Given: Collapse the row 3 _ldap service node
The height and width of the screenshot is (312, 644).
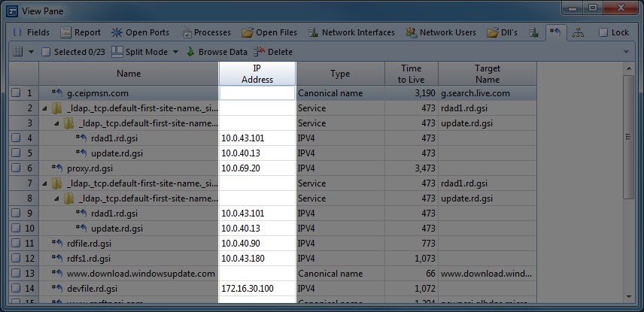Looking at the screenshot, I should pyautogui.click(x=56, y=123).
